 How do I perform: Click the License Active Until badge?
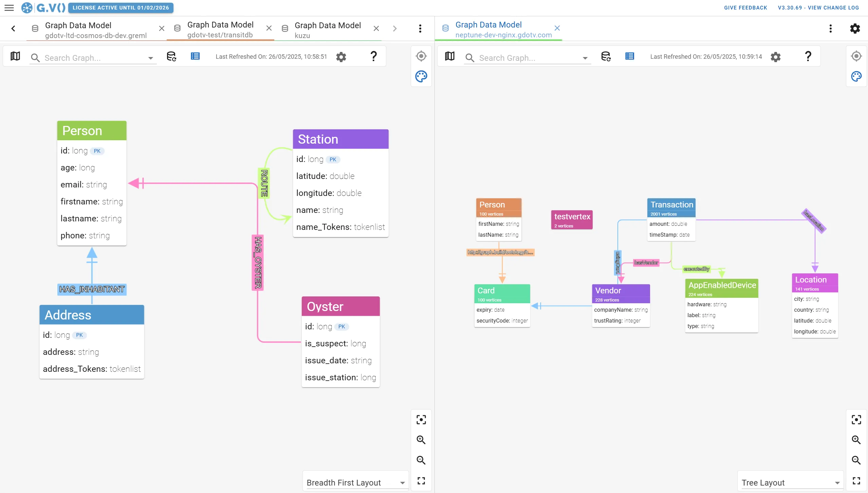121,7
